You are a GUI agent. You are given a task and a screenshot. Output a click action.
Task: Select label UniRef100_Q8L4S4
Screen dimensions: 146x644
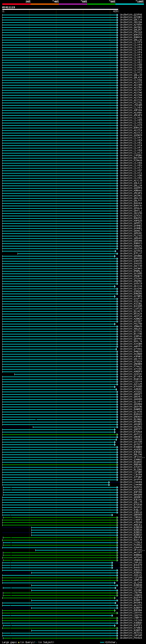click(131, 77)
